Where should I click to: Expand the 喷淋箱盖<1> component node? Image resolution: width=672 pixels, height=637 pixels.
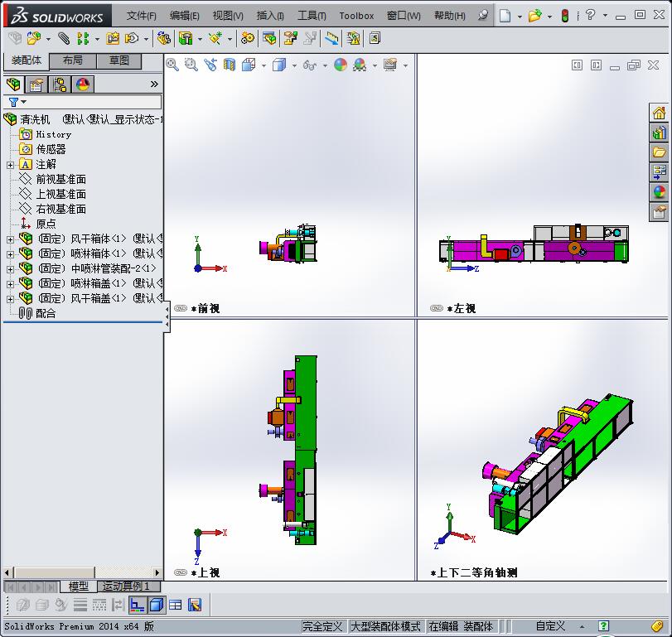coord(10,284)
